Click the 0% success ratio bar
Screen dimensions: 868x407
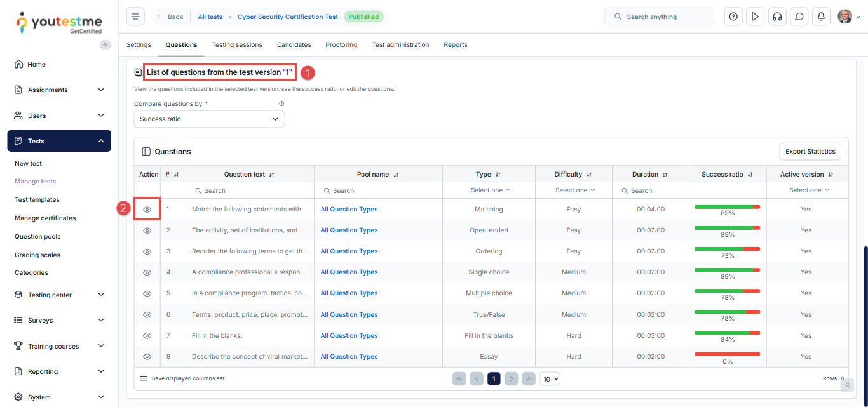(727, 354)
